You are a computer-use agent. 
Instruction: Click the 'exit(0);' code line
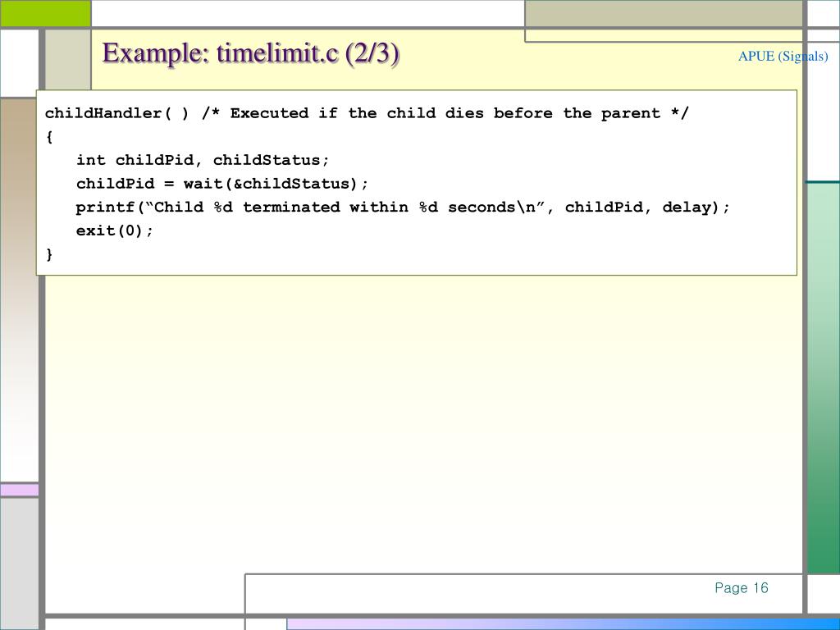[115, 231]
